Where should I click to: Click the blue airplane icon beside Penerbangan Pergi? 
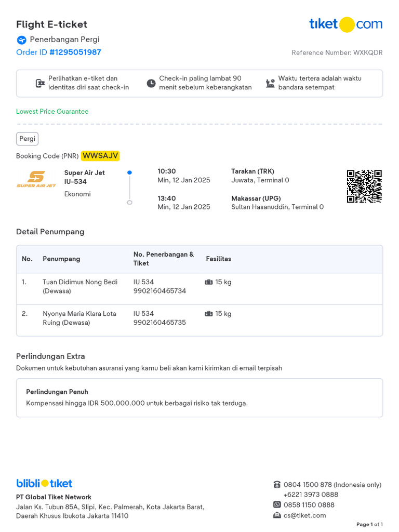[22, 40]
